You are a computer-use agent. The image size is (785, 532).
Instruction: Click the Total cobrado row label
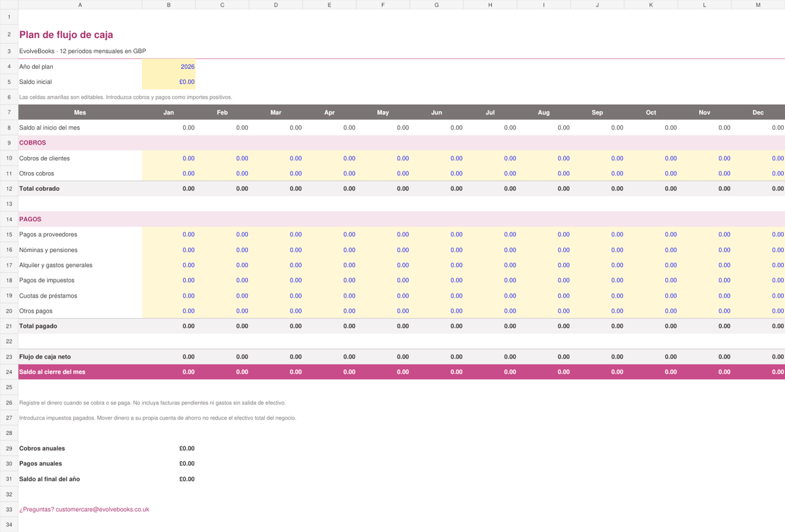pyautogui.click(x=39, y=188)
